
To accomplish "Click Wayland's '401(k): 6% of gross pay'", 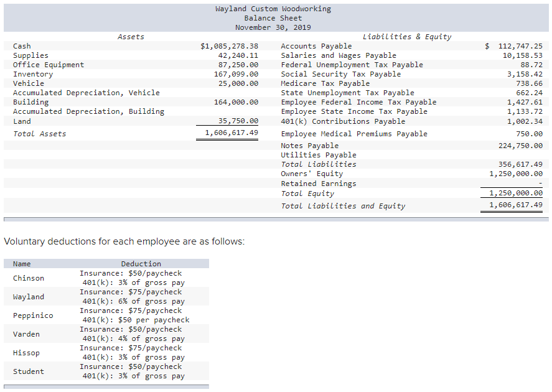I will pos(134,302).
